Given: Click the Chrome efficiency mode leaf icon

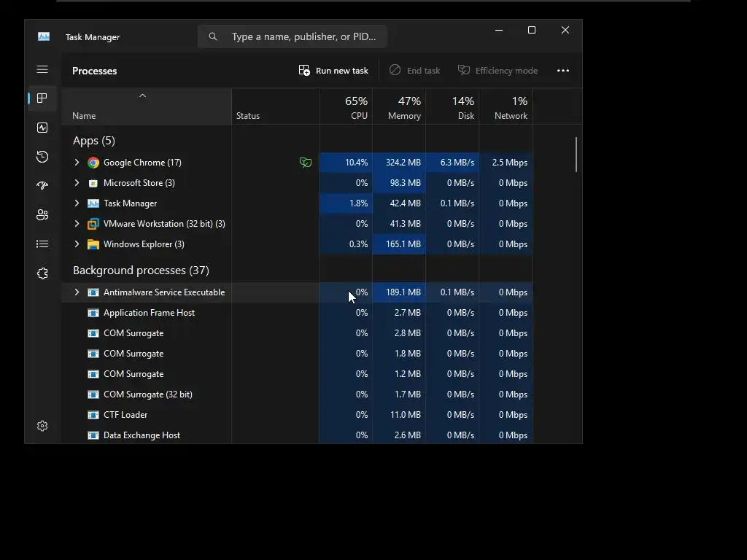Looking at the screenshot, I should tap(306, 163).
